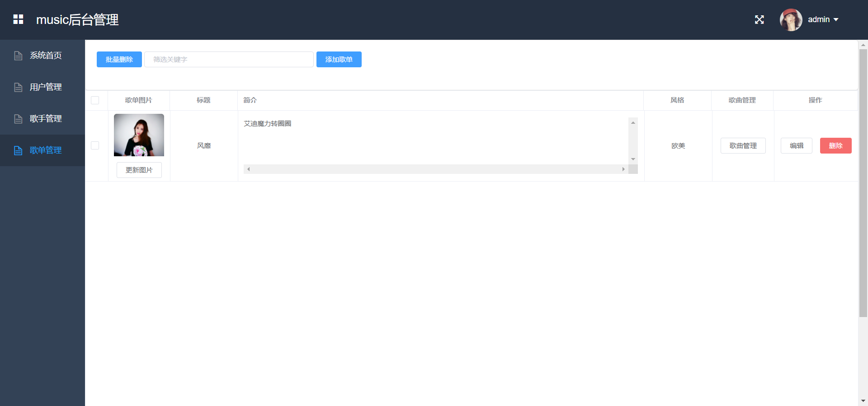This screenshot has height=406, width=868.
Task: Collapse the sidebar with the grid icon
Action: tap(18, 19)
